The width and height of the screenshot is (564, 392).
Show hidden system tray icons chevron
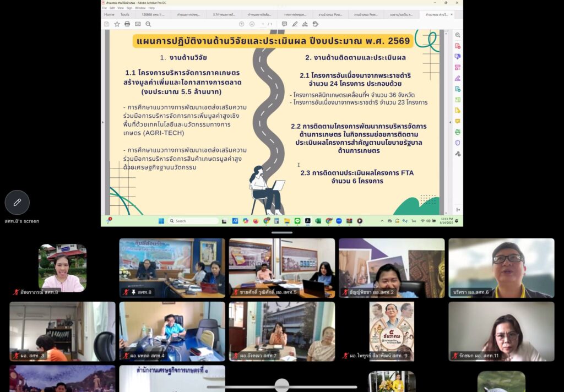pos(382,221)
